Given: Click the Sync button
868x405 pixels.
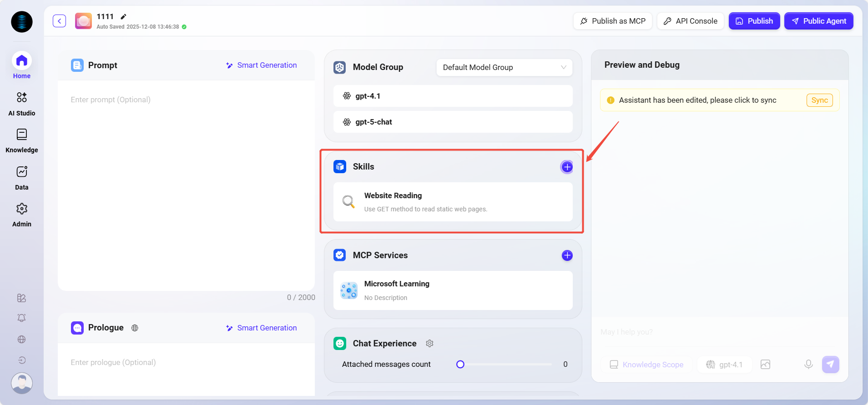Looking at the screenshot, I should coord(819,100).
